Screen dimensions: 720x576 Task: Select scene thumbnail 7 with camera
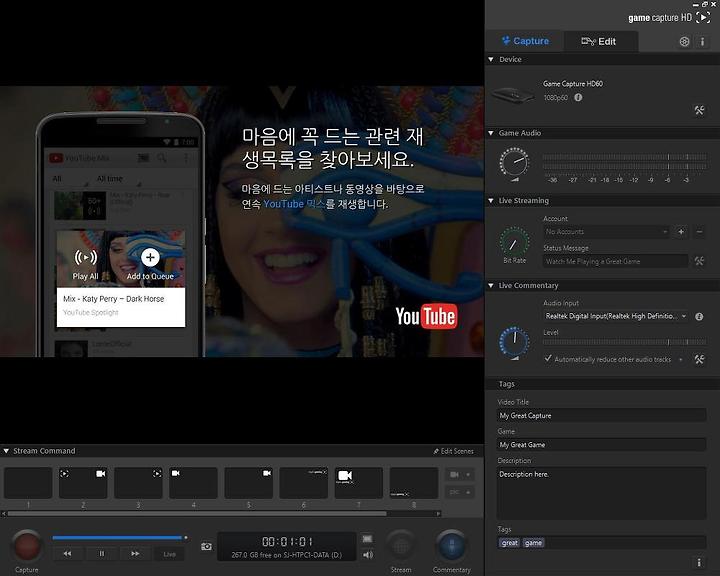tap(359, 483)
